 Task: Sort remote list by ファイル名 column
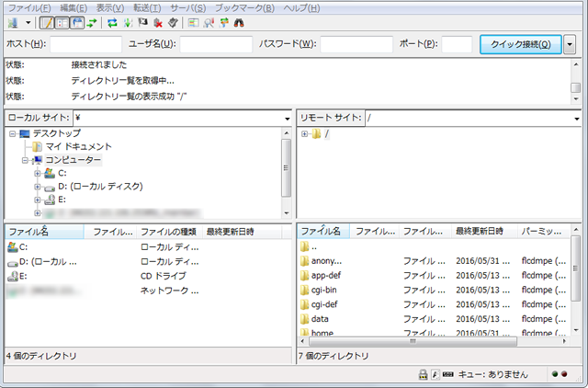[323, 231]
